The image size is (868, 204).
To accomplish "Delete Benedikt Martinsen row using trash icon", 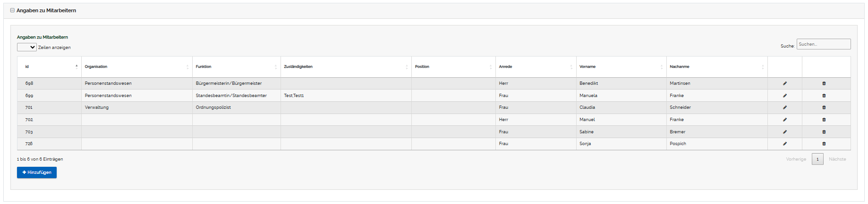I will click(x=824, y=83).
